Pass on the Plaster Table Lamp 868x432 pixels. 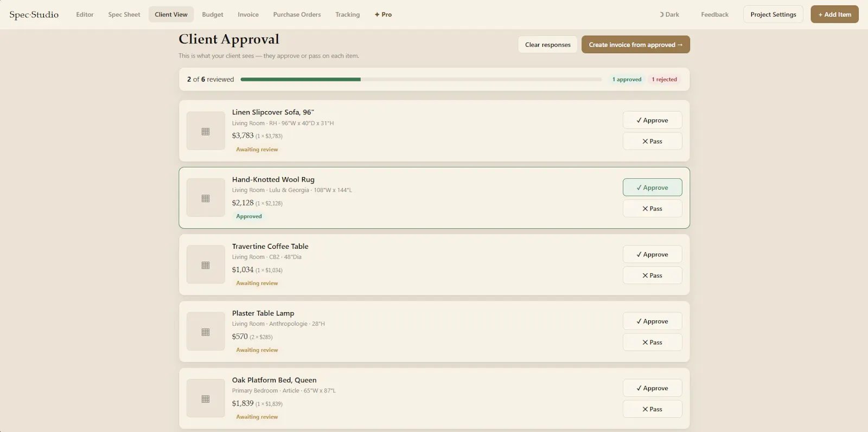[652, 342]
